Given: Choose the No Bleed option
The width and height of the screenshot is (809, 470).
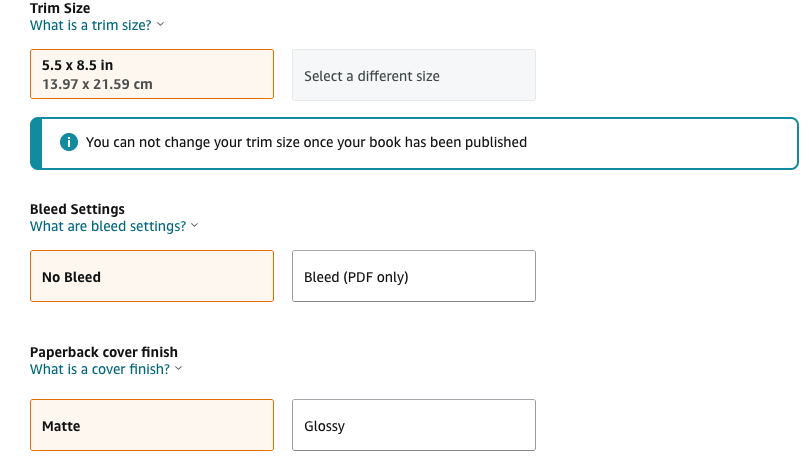Looking at the screenshot, I should click(x=152, y=276).
